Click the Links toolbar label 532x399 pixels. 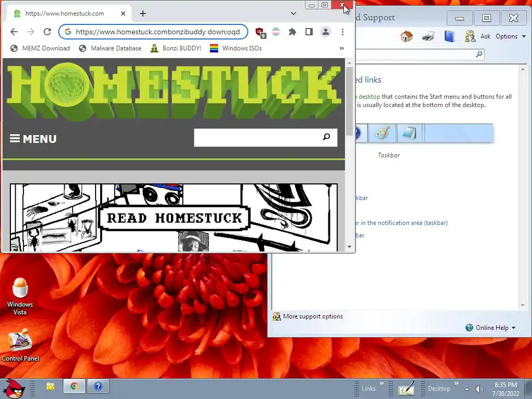coord(368,389)
